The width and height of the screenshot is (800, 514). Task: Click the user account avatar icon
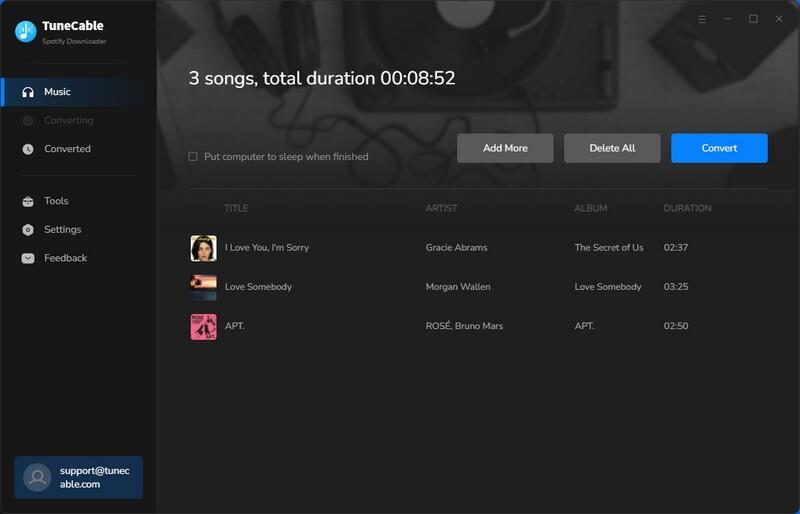tap(37, 477)
